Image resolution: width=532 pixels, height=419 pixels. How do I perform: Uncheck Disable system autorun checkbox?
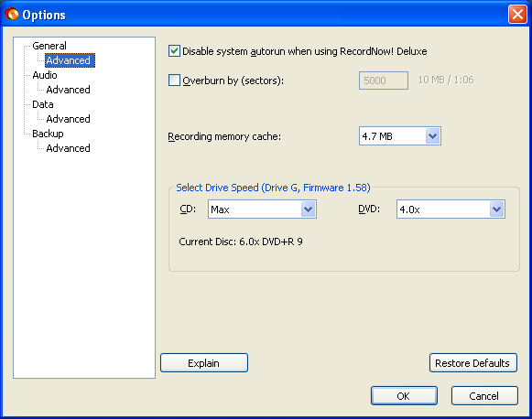[174, 51]
